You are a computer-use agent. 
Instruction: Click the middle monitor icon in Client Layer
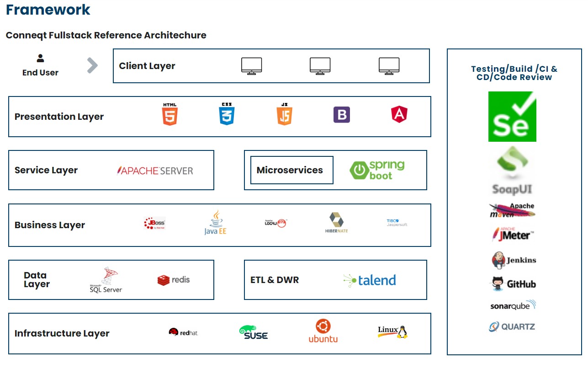pos(320,66)
